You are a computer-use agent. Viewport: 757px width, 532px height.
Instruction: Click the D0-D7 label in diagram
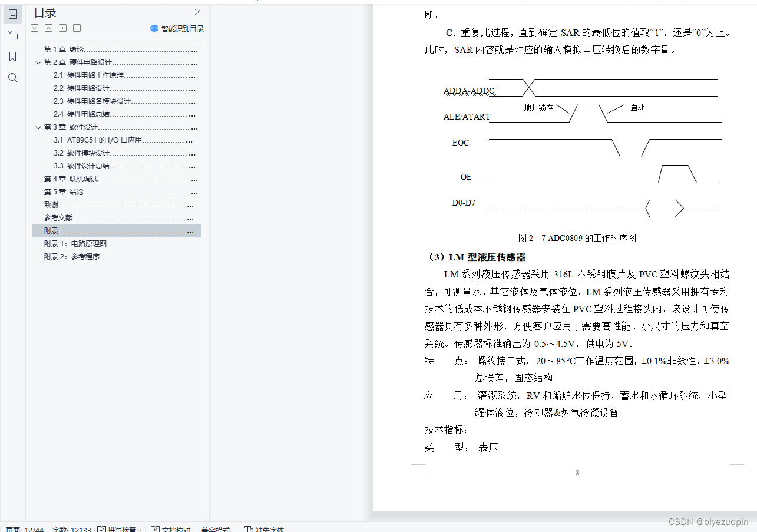click(464, 203)
